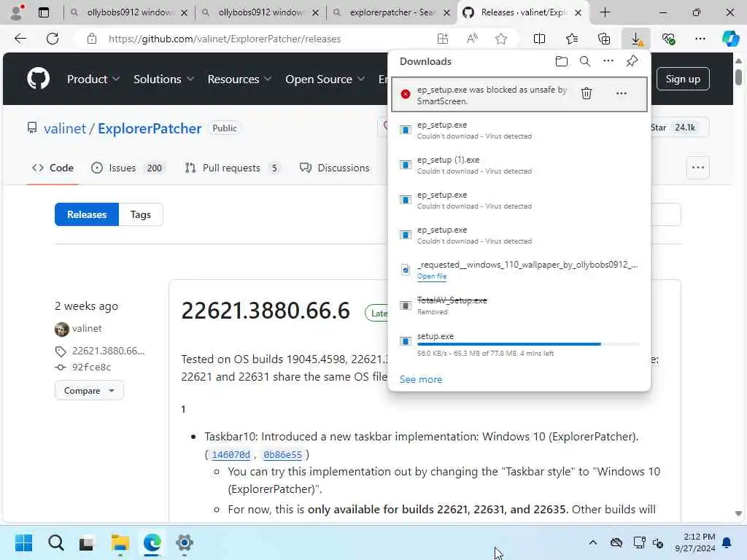Open notifications bell in system tray

point(727,542)
